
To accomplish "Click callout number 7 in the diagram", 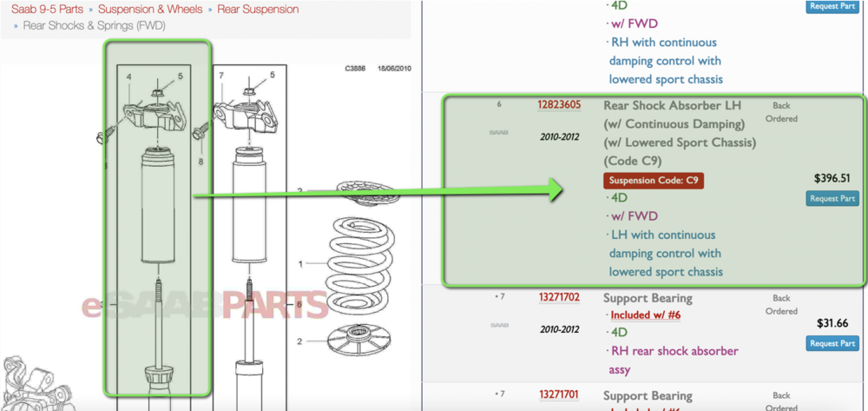I will [x=220, y=76].
